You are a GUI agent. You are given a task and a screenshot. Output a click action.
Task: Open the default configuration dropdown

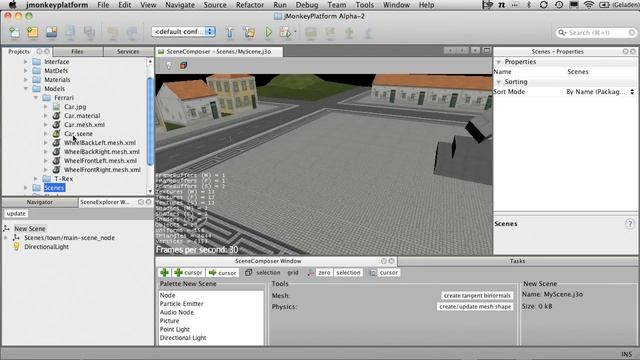click(x=183, y=31)
